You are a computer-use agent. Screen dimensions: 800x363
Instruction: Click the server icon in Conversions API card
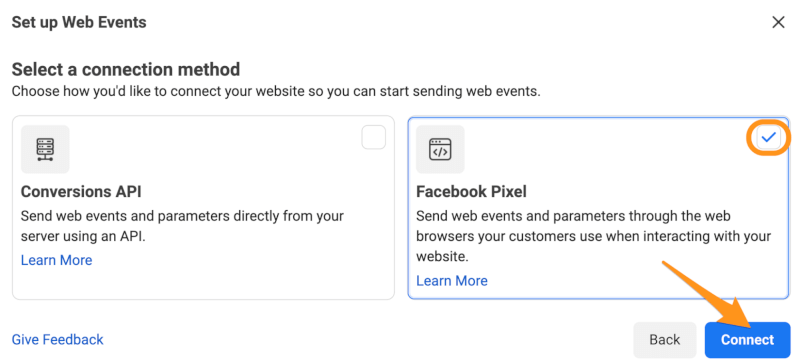point(45,149)
